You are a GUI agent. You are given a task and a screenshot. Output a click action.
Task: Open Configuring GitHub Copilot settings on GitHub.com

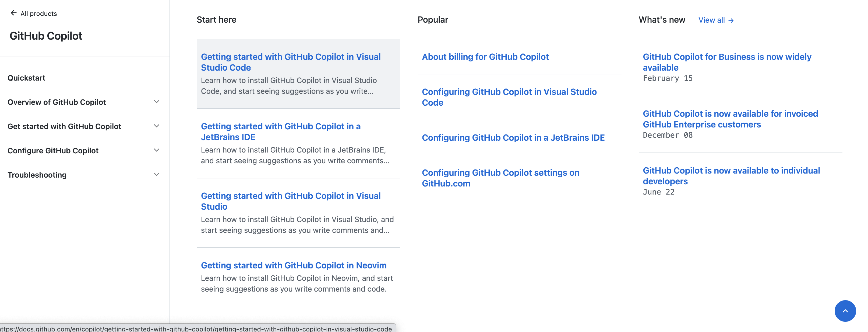tap(500, 178)
